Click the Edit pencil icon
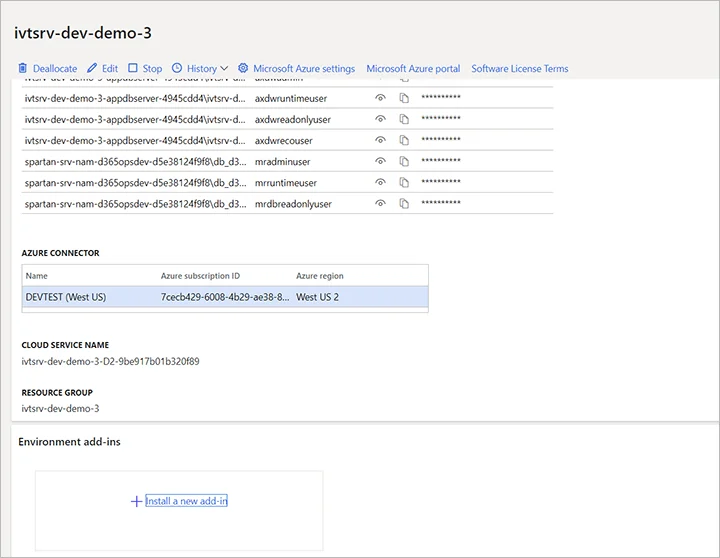 tap(92, 68)
